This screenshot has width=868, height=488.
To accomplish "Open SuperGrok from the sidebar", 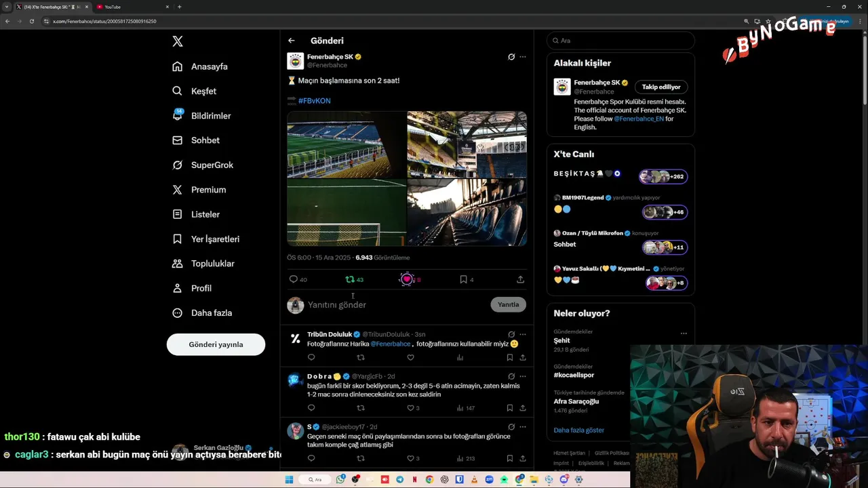I will [203, 165].
